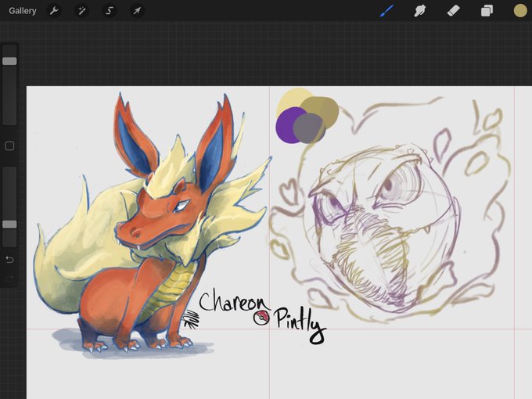
Task: Click the gray paint swatch on canvas
Action: [x=309, y=128]
